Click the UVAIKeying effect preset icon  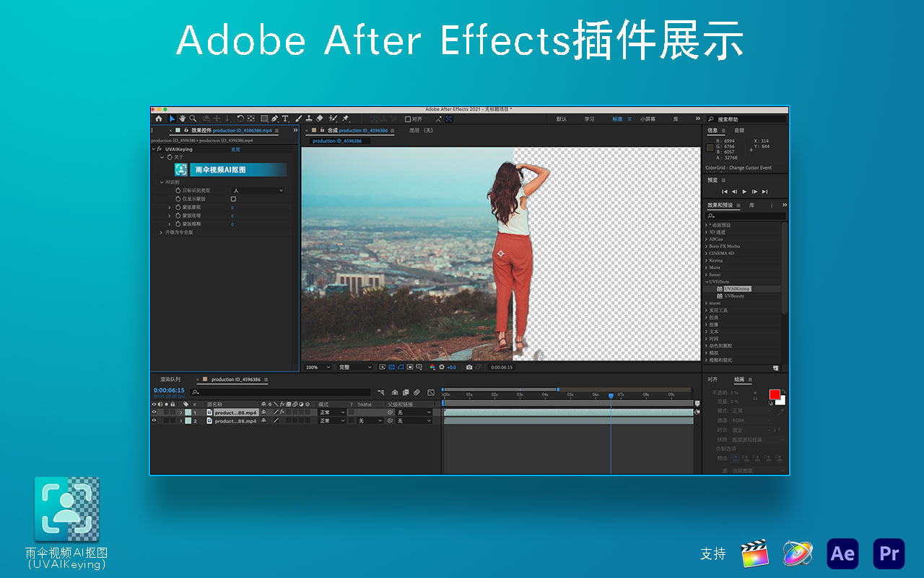(x=720, y=289)
